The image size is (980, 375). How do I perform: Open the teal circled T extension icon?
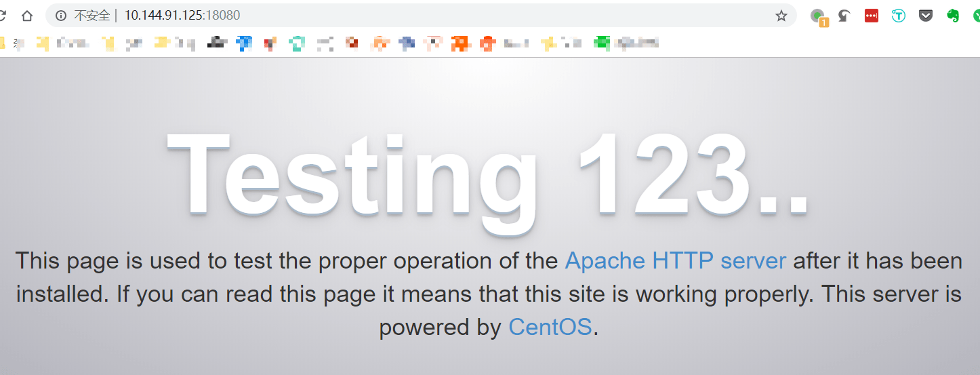[899, 16]
